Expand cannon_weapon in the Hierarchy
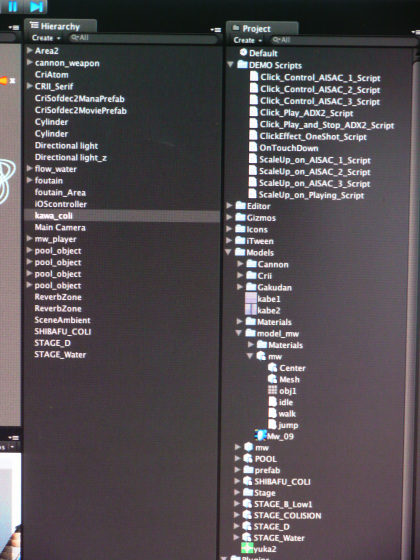The height and width of the screenshot is (560, 420). tap(30, 62)
